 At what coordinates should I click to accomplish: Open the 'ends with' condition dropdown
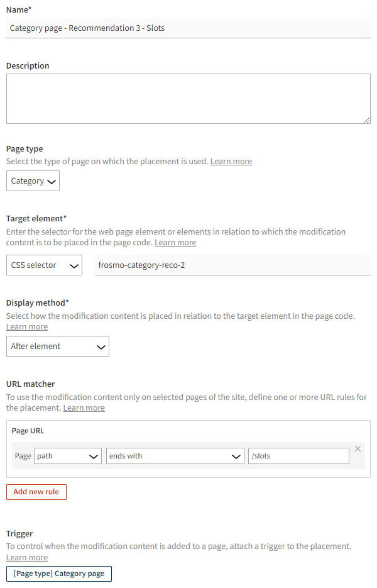[175, 455]
